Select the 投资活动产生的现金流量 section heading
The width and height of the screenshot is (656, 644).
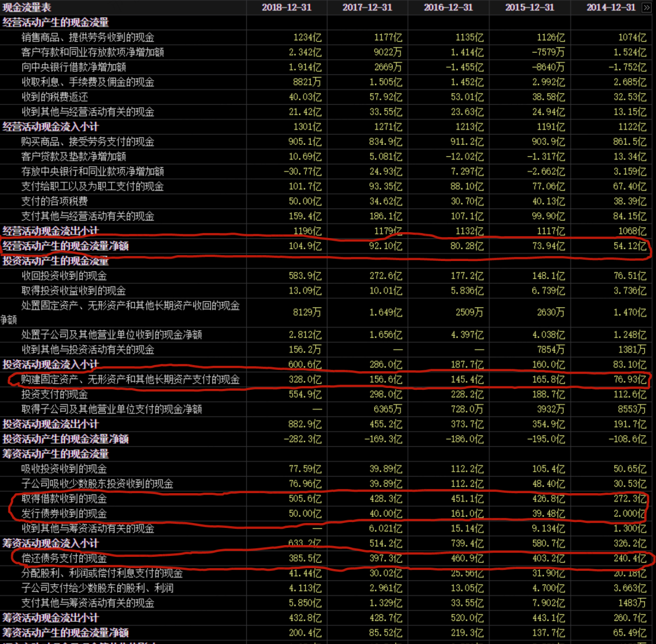pos(55,261)
